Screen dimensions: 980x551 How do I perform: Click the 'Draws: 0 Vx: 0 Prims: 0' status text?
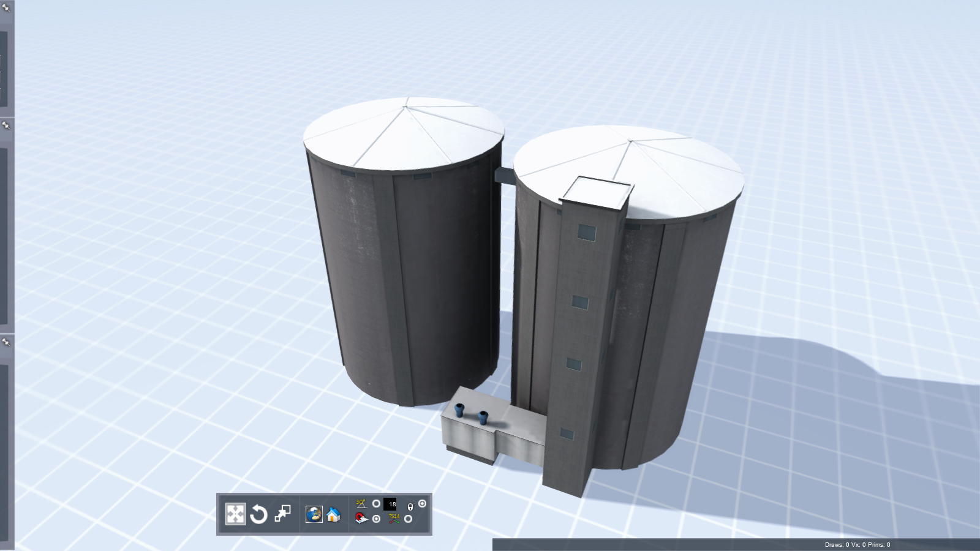tap(858, 545)
